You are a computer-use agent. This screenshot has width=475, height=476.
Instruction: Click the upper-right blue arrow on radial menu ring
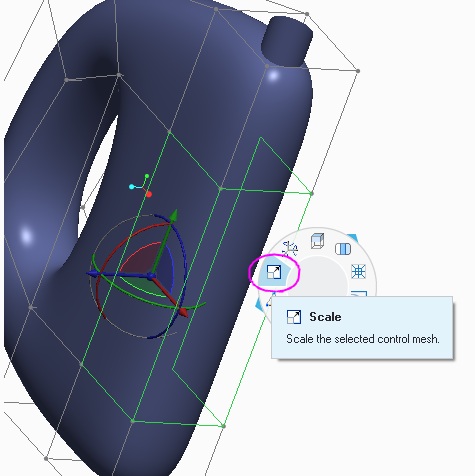coord(353,238)
